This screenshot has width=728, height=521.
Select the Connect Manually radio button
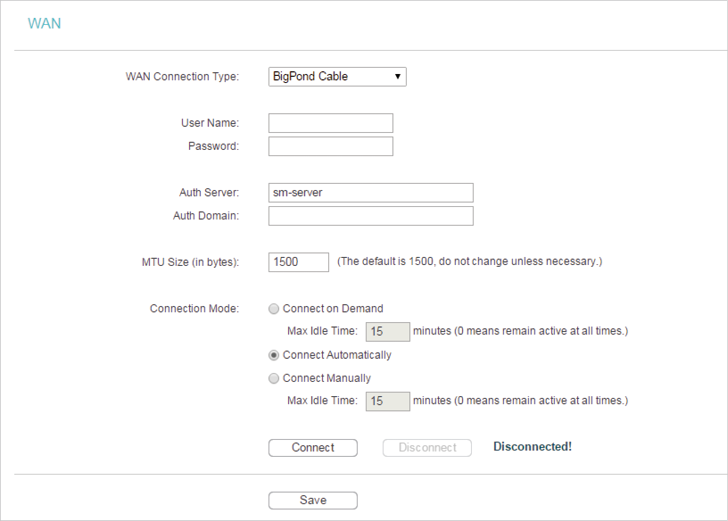(x=274, y=378)
